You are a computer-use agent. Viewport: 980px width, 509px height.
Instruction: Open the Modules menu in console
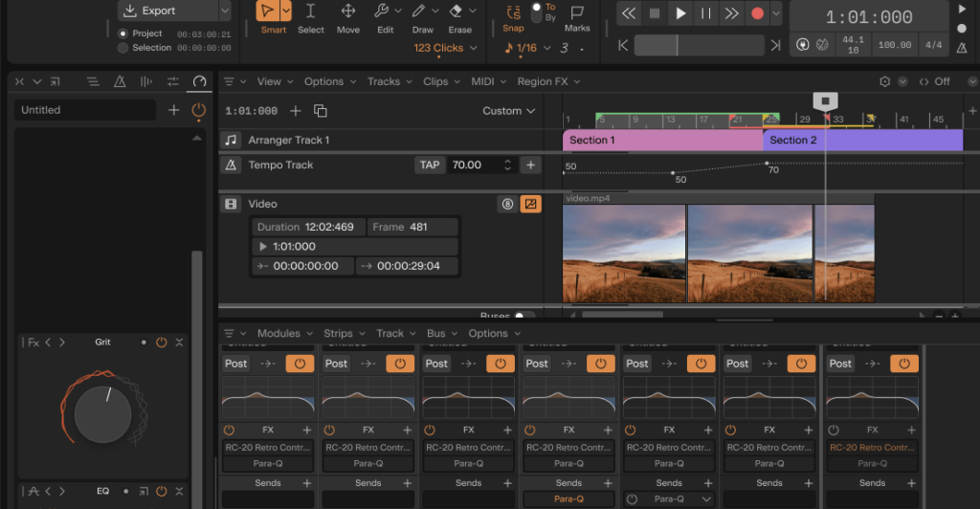[x=278, y=334]
